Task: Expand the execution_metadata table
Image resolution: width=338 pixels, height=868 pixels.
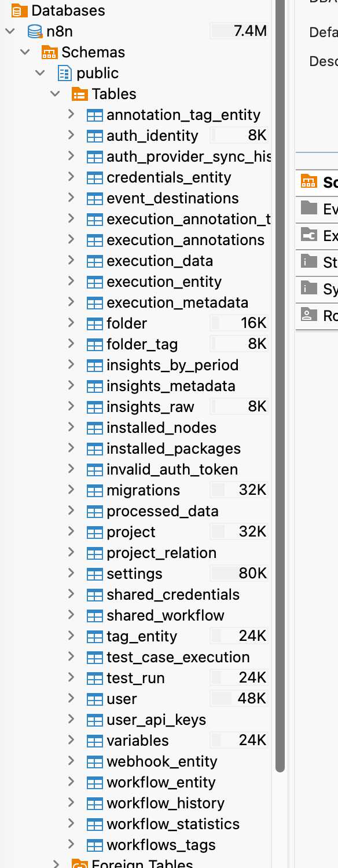Action: coord(71,302)
